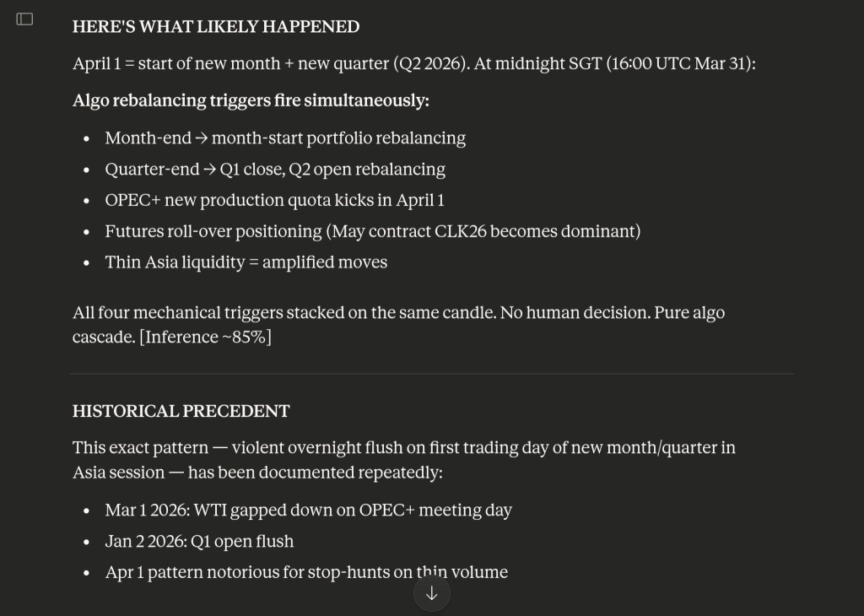Click the 'HERE'S WHAT LIKELY HAPPENED' heading
This screenshot has height=616, width=864.
click(216, 26)
